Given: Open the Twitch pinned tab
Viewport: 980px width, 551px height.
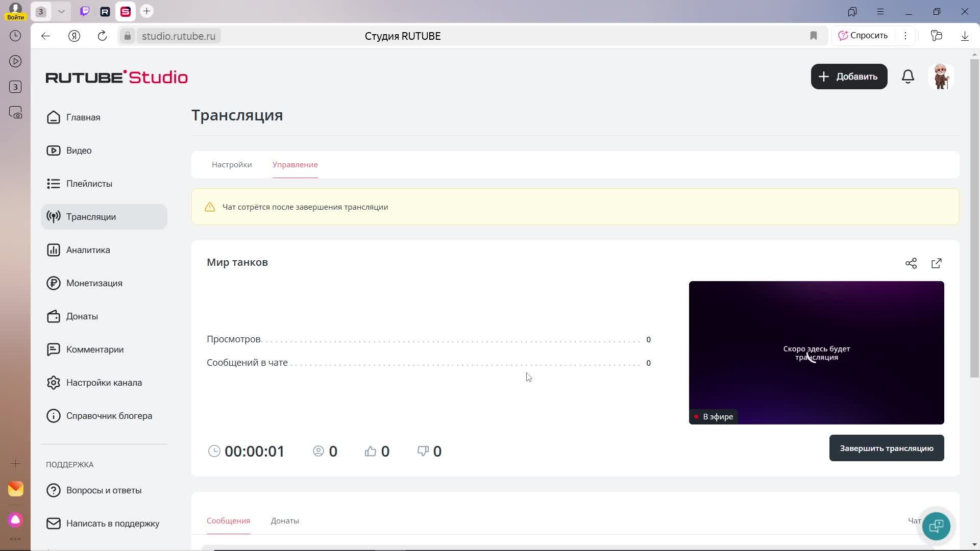Looking at the screenshot, I should tap(85, 11).
